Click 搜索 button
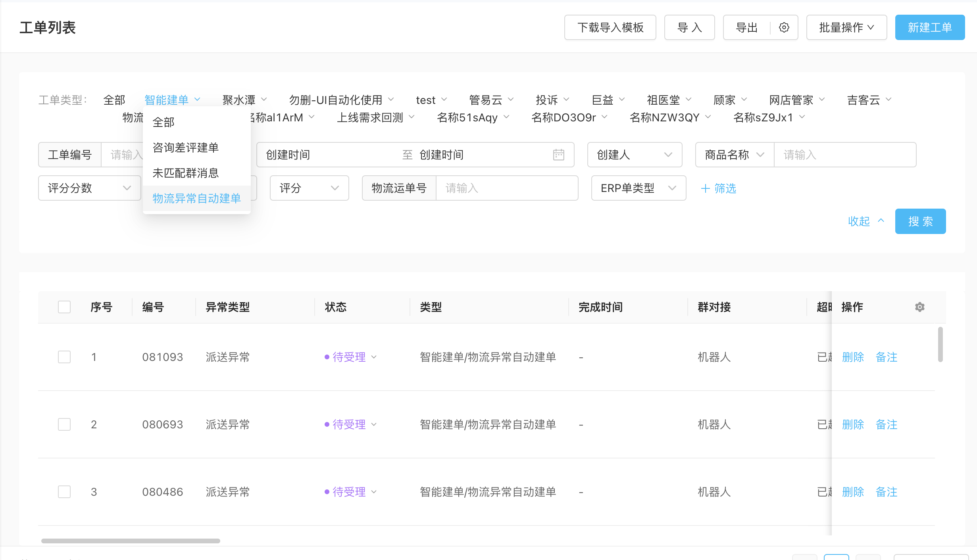The width and height of the screenshot is (977, 560). pyautogui.click(x=920, y=221)
